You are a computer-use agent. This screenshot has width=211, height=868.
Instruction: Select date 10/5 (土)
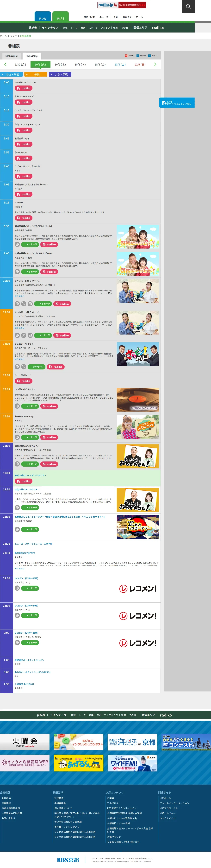pyautogui.click(x=120, y=64)
